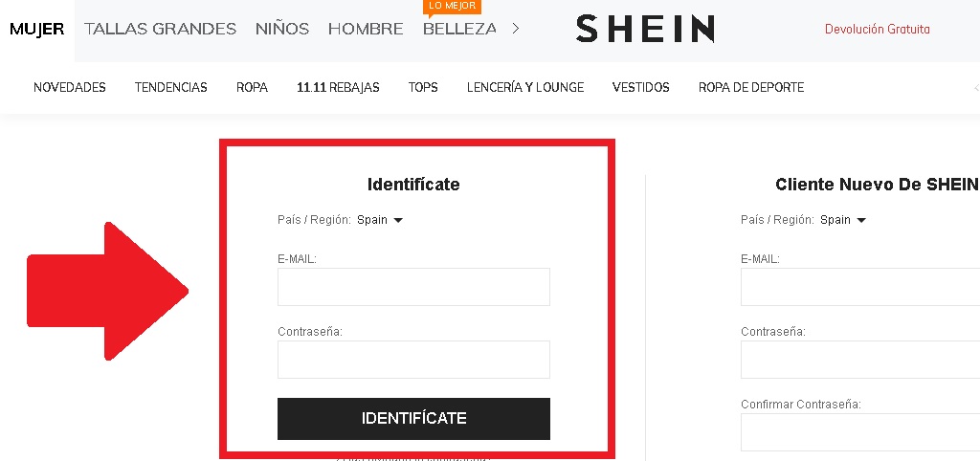
Task: Expand the Spain dropdown in Identifícate form
Action: click(x=380, y=220)
